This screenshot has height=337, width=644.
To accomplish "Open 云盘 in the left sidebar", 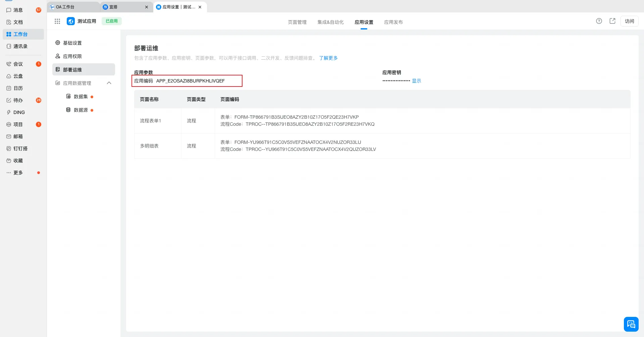I will tap(18, 76).
